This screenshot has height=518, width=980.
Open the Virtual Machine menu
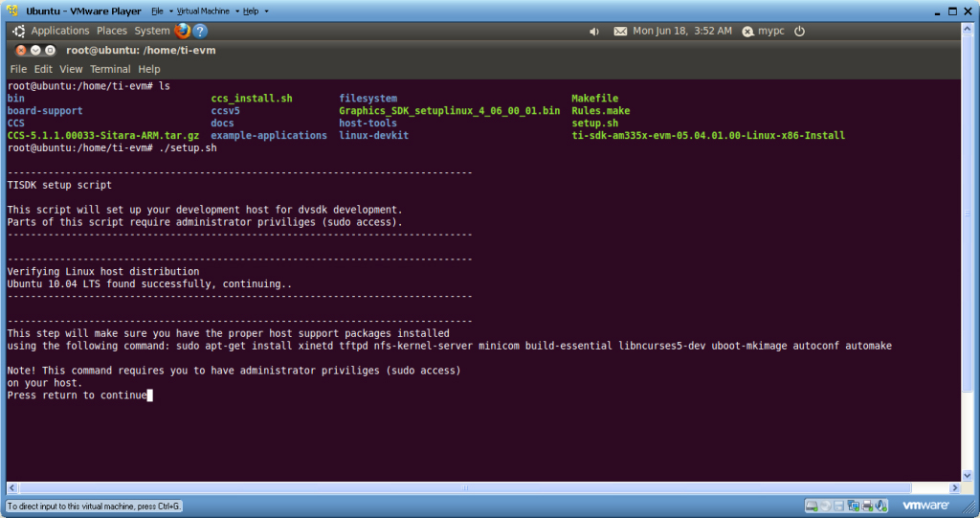(203, 11)
